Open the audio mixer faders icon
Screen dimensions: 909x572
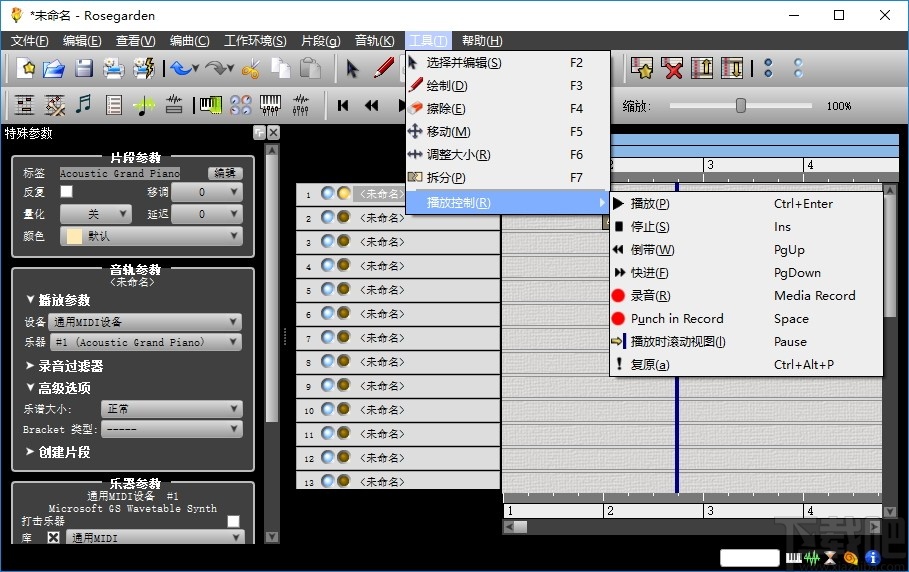click(300, 105)
